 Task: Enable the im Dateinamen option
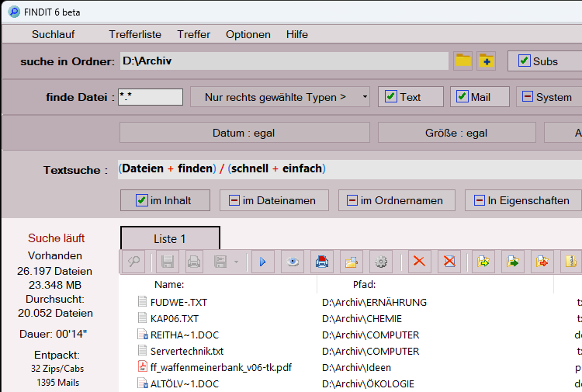(x=234, y=200)
